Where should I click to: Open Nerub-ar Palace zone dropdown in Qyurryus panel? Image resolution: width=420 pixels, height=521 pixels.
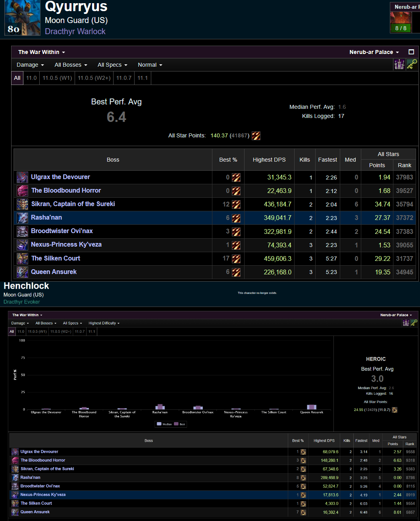point(374,52)
